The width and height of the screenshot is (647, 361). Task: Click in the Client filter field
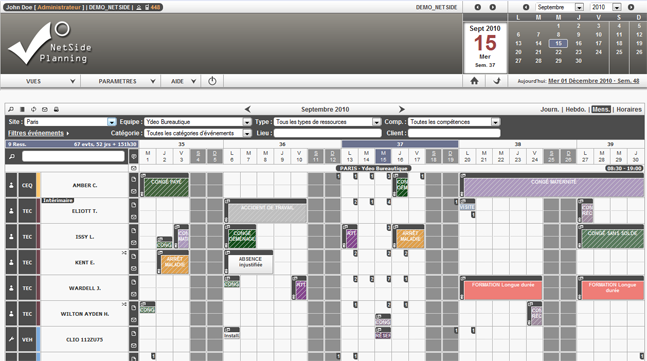coord(454,133)
